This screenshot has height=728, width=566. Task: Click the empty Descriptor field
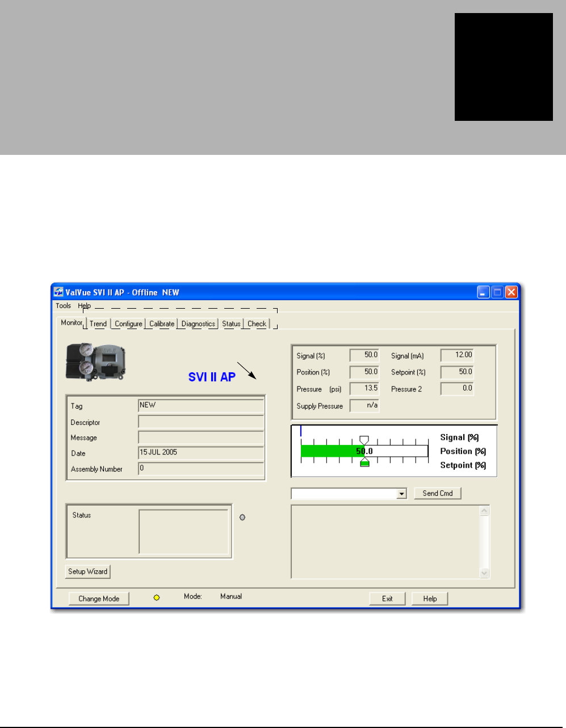tap(201, 422)
